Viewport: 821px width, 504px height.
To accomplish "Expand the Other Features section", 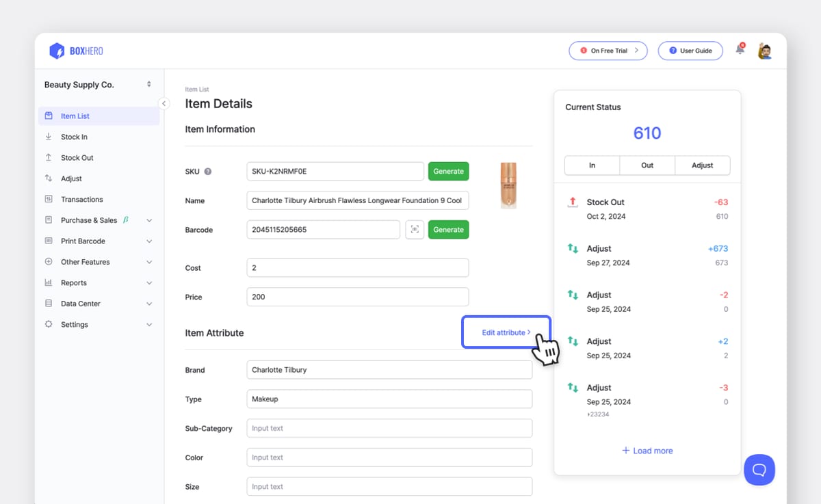I will (86, 261).
